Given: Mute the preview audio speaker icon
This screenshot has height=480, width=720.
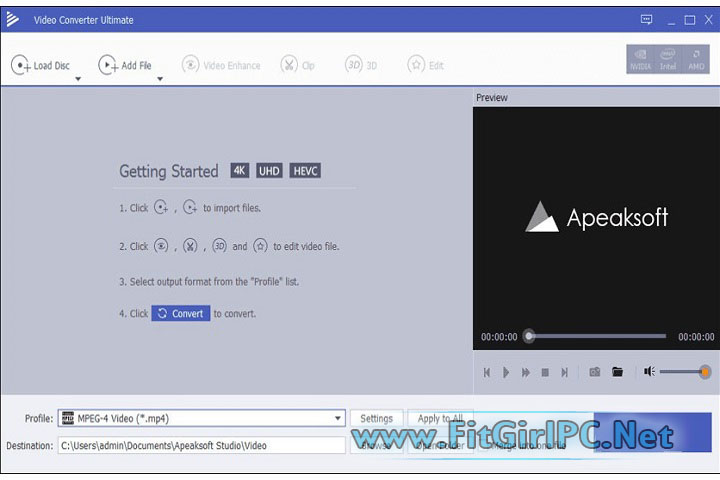Looking at the screenshot, I should coord(649,372).
